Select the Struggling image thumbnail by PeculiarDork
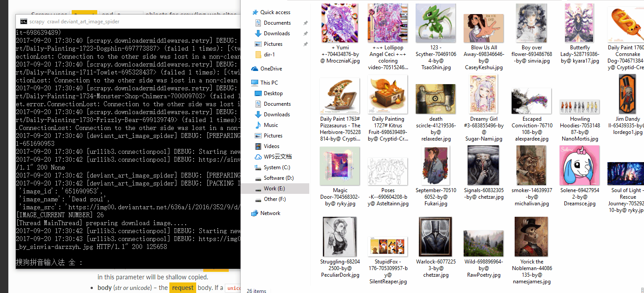Image resolution: width=644 pixels, height=293 pixels. coord(340,237)
